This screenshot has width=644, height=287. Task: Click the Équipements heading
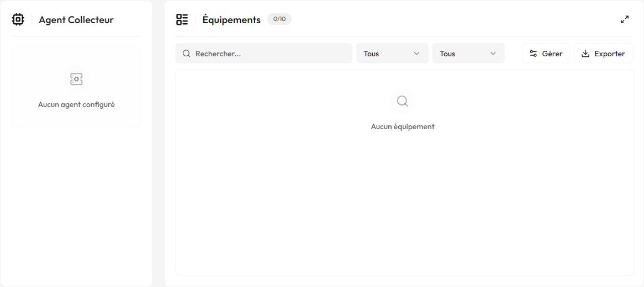(231, 20)
